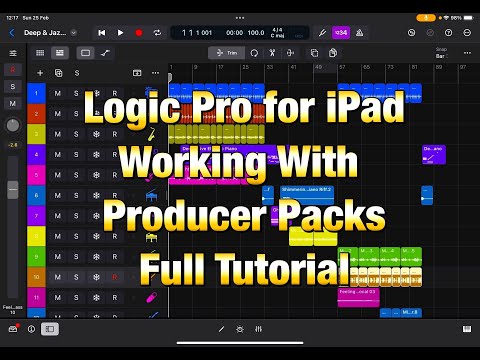Open the help question mark icon
This screenshot has height=360, width=480.
pos(449,33)
